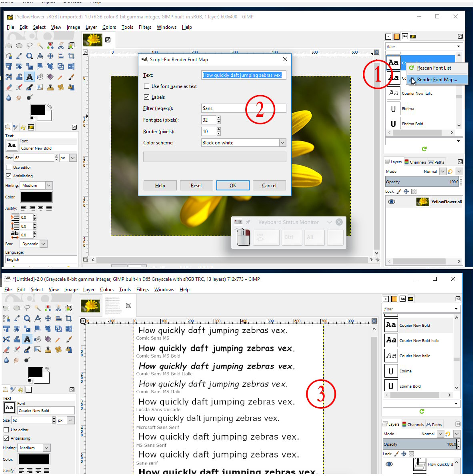The image size is (476, 476).
Task: Click foreground color swatch in bottom window toolbox
Action: click(35, 372)
